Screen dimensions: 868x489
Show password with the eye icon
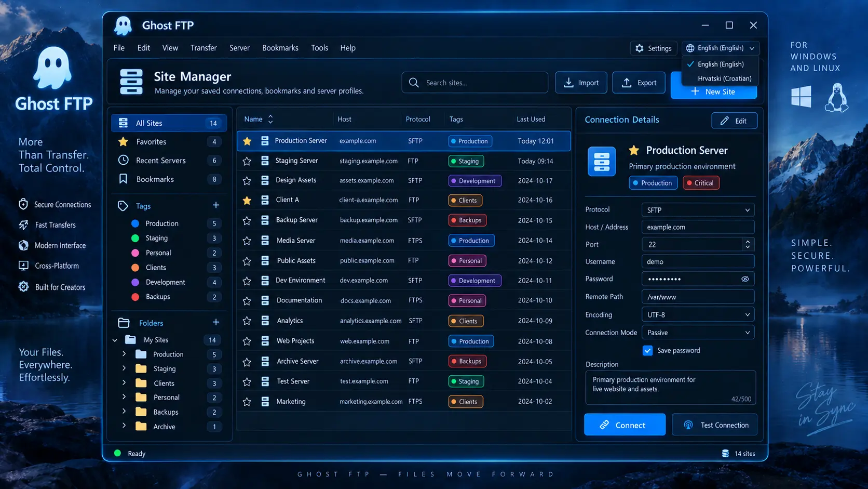745,279
